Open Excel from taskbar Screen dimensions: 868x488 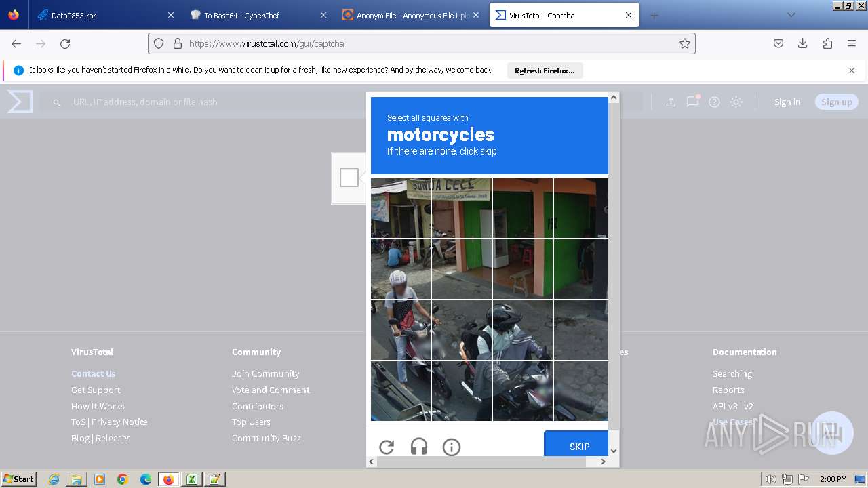191,479
